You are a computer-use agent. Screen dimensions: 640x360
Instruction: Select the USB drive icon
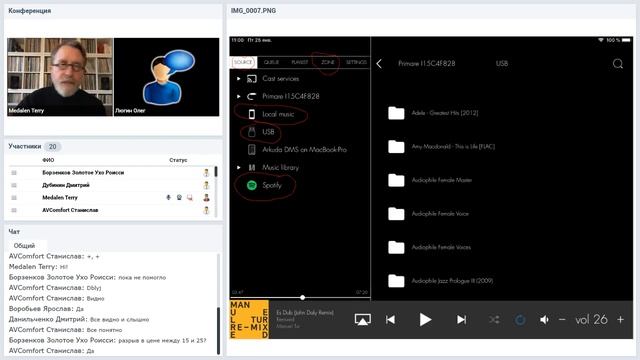coord(252,132)
